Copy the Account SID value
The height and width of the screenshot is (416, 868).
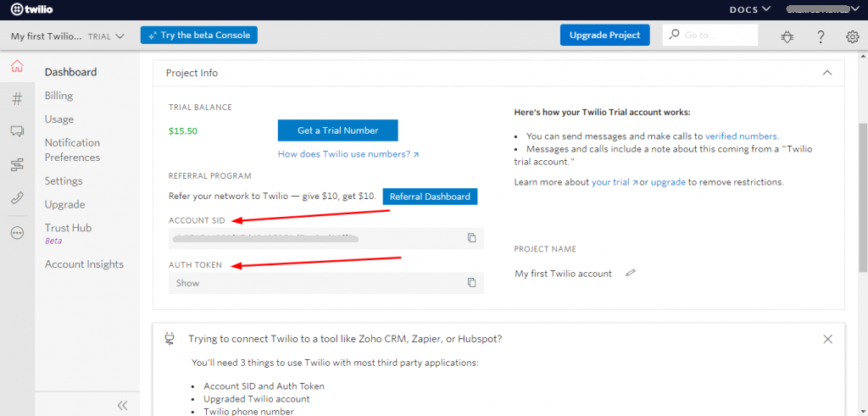point(472,238)
